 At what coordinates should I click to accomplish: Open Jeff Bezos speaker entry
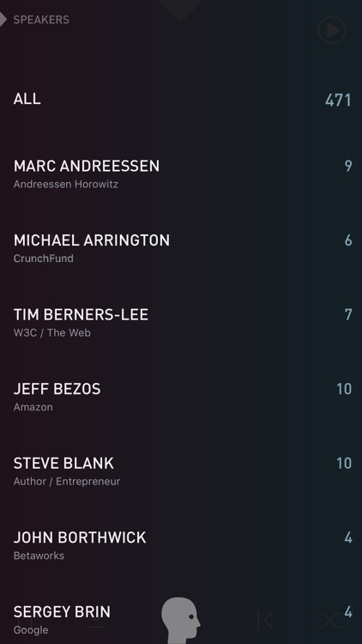pos(181,397)
